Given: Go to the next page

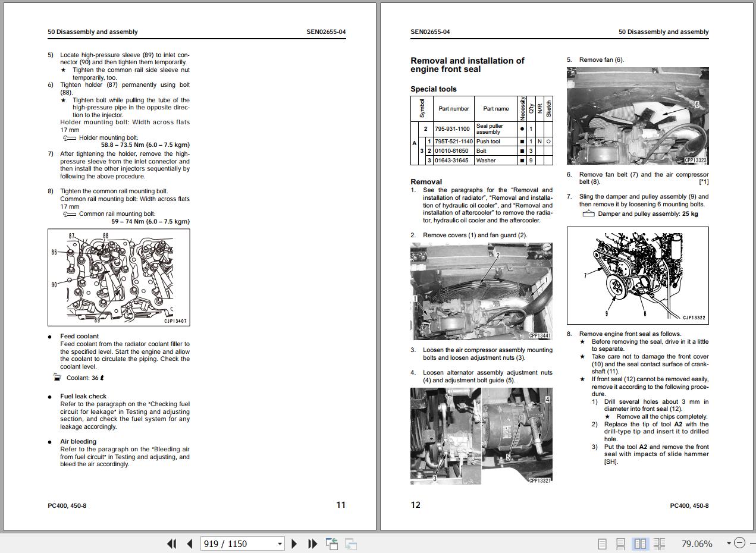Looking at the screenshot, I should [294, 543].
